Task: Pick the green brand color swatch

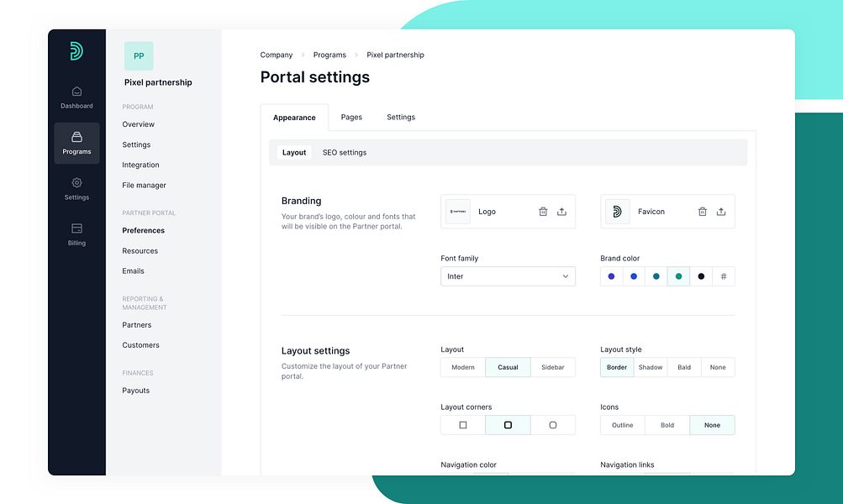Action: pyautogui.click(x=678, y=276)
